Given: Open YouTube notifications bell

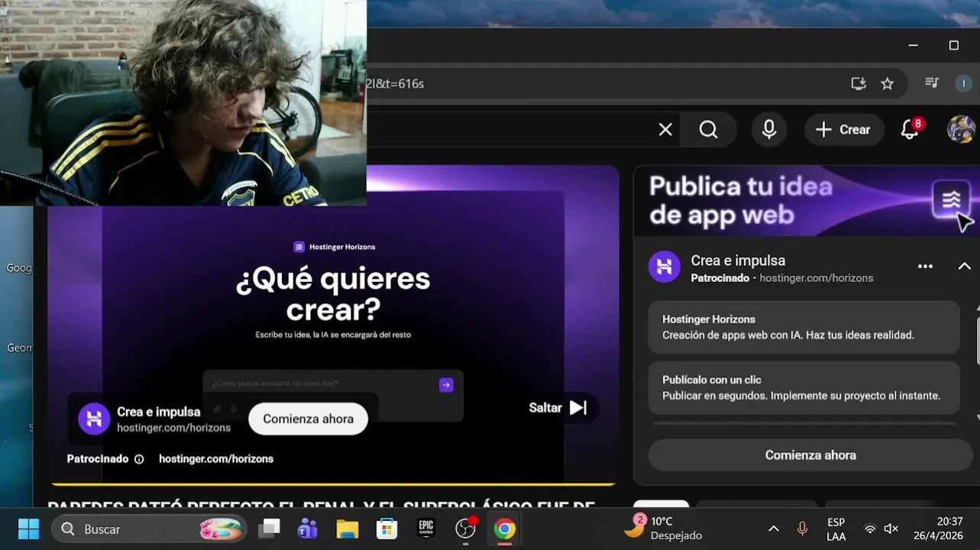Looking at the screenshot, I should coord(910,129).
